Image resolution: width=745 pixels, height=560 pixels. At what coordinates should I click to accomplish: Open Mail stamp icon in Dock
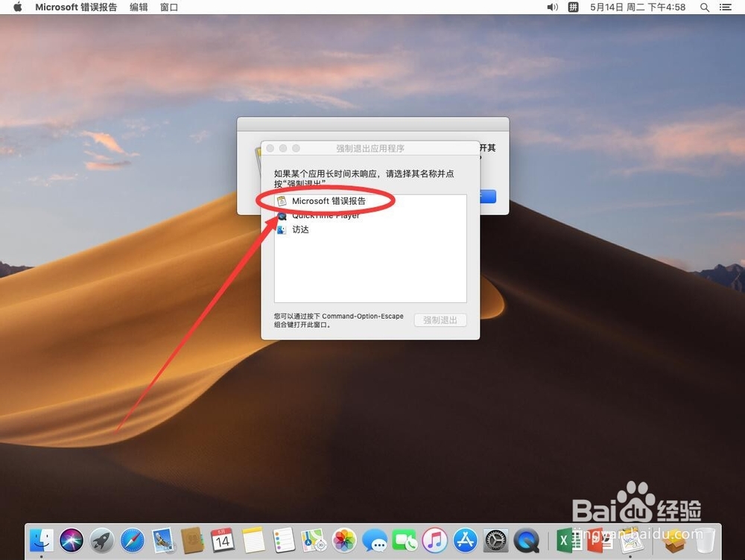coord(163,541)
